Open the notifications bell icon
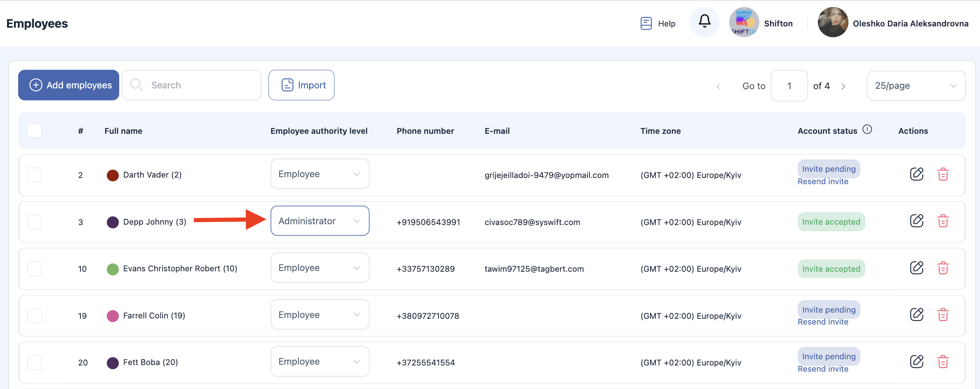 (x=704, y=22)
